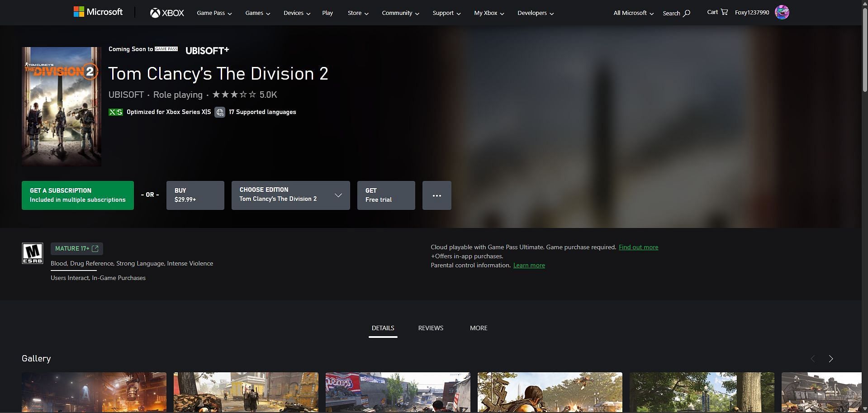This screenshot has height=413, width=868.
Task: Expand the Games menu
Action: point(258,13)
